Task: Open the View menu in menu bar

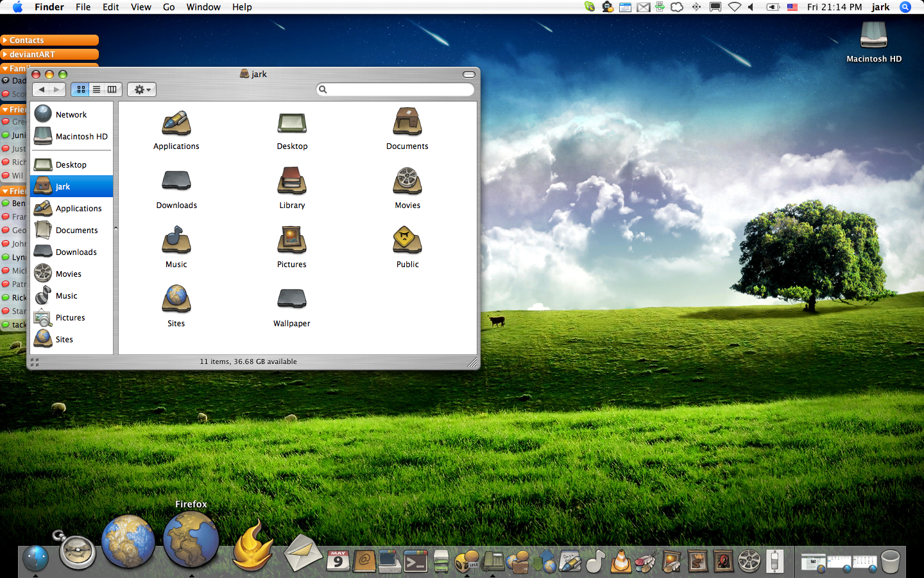Action: (141, 7)
